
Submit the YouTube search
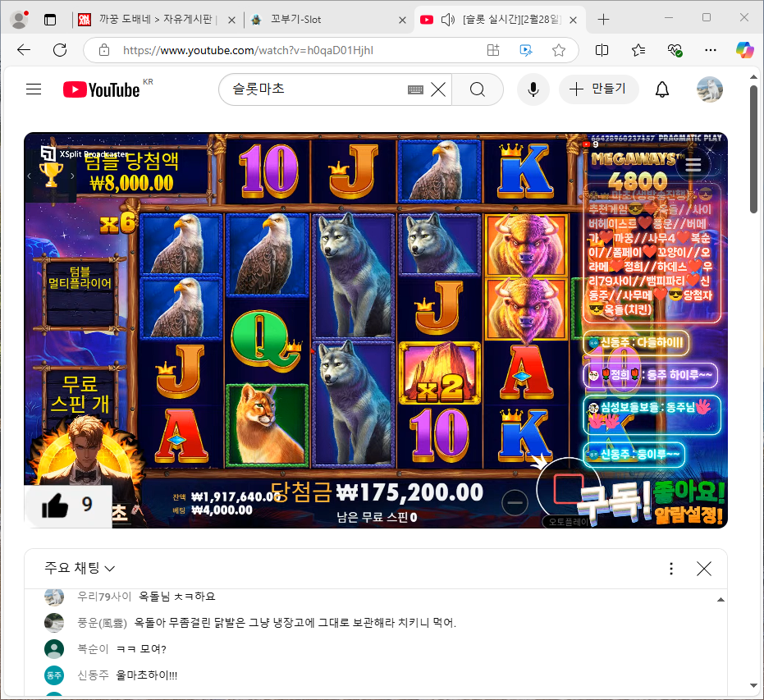point(478,89)
